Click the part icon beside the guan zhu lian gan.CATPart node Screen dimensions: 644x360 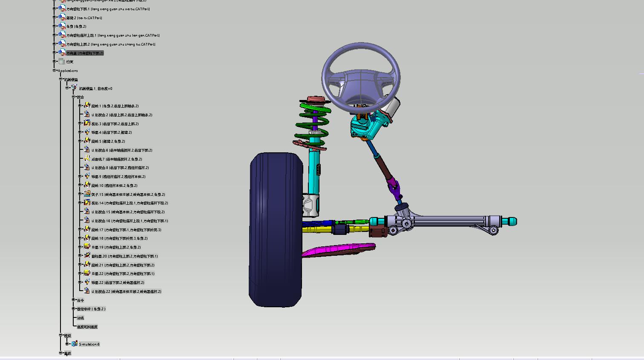62,35
